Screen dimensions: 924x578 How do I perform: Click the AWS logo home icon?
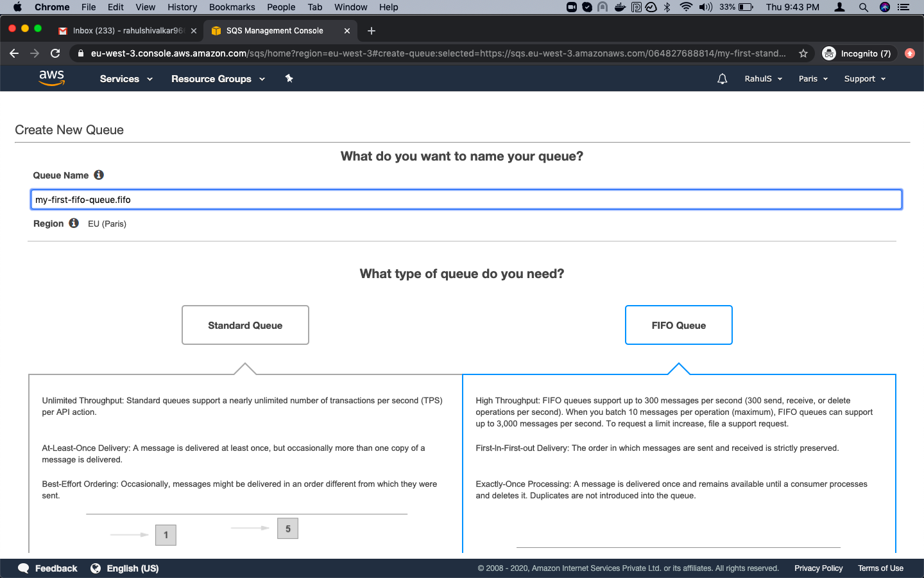pyautogui.click(x=51, y=78)
